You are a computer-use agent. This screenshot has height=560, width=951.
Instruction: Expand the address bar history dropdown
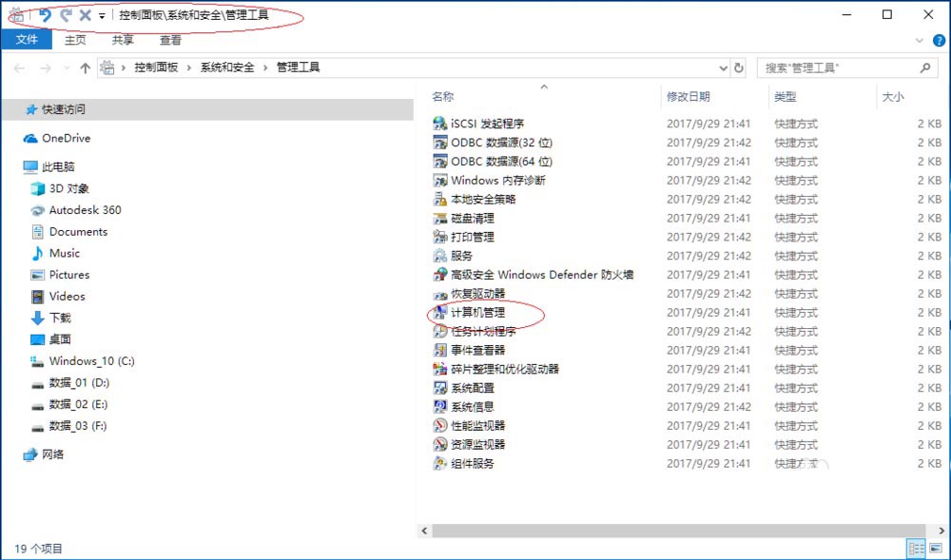pos(723,68)
